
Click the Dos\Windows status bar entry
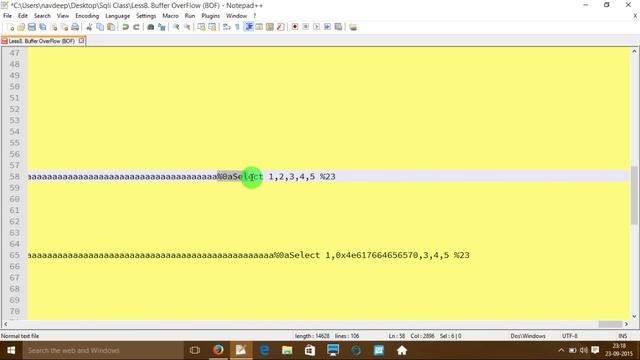coord(528,336)
